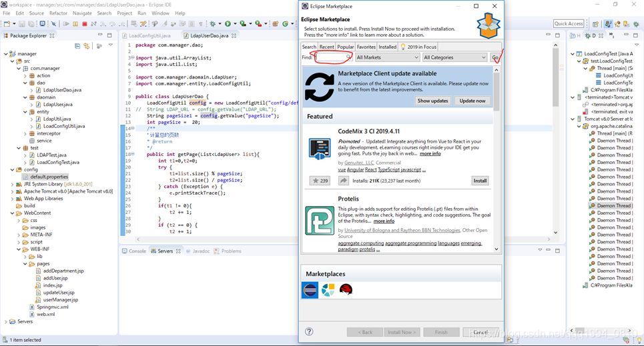
Task: Click the External Tools run icon
Action: pyautogui.click(x=258, y=24)
